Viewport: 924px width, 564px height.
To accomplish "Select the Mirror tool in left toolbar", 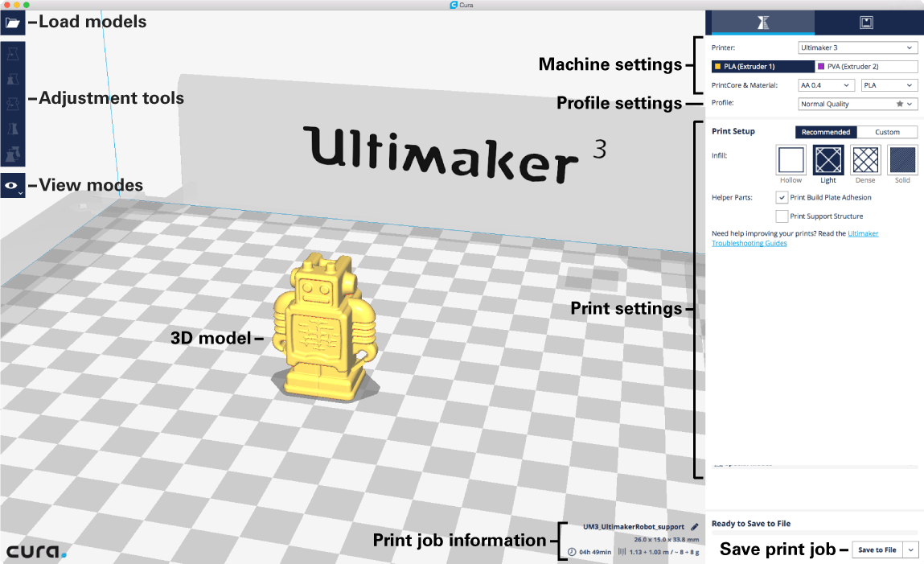I will 12,129.
